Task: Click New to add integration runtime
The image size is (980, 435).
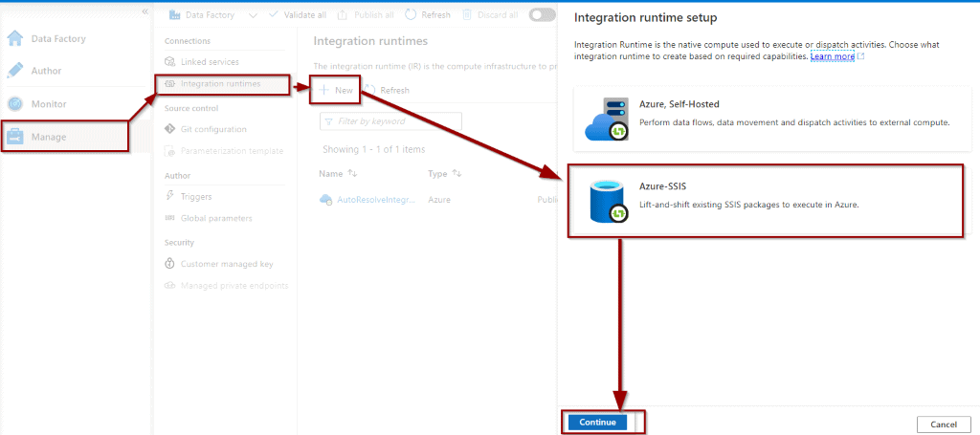Action: click(x=337, y=91)
